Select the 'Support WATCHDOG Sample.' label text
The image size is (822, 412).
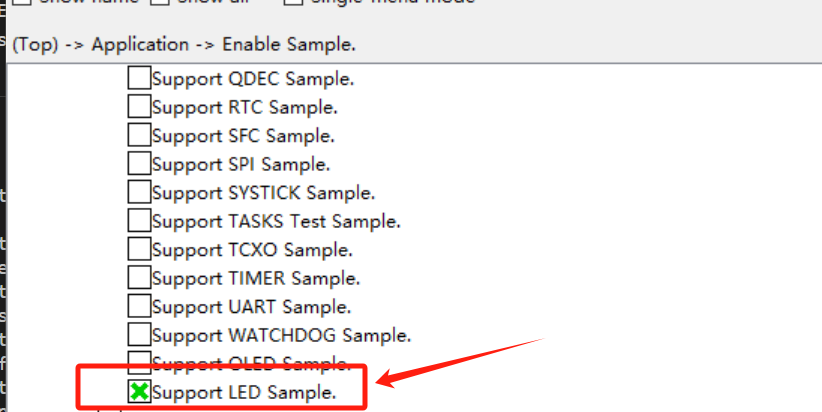coord(281,336)
